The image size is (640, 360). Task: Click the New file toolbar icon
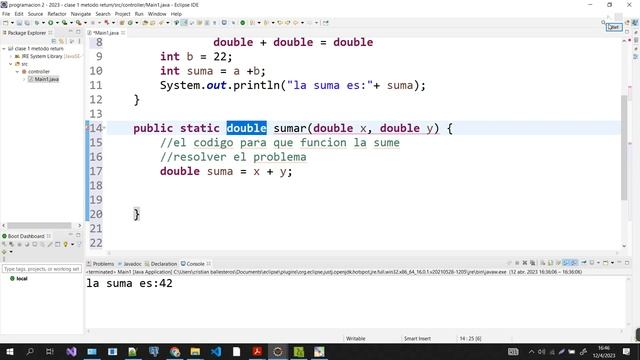point(6,23)
